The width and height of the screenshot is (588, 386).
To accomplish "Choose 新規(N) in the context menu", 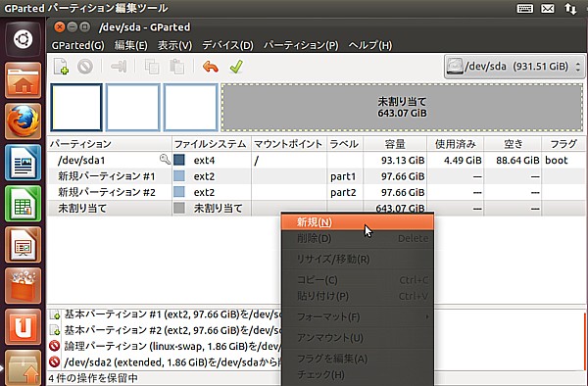I will (358, 222).
